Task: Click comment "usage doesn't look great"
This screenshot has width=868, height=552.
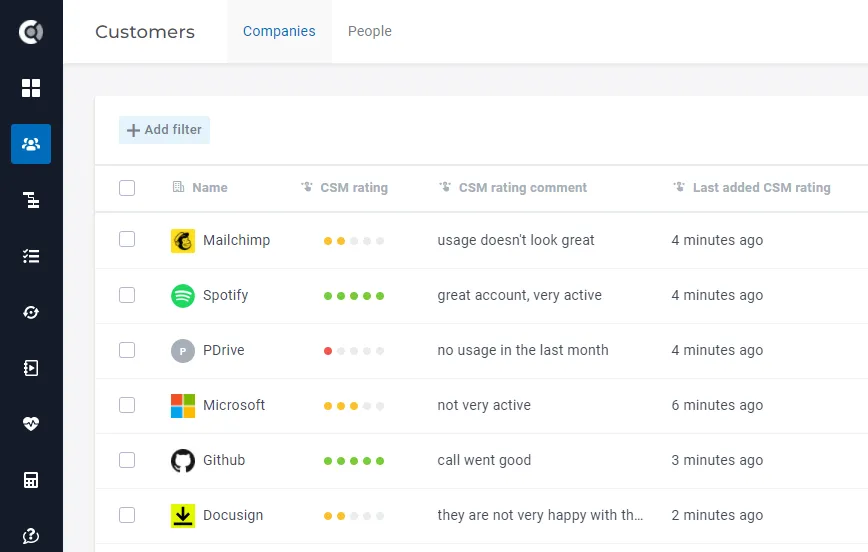Action: pyautogui.click(x=516, y=240)
